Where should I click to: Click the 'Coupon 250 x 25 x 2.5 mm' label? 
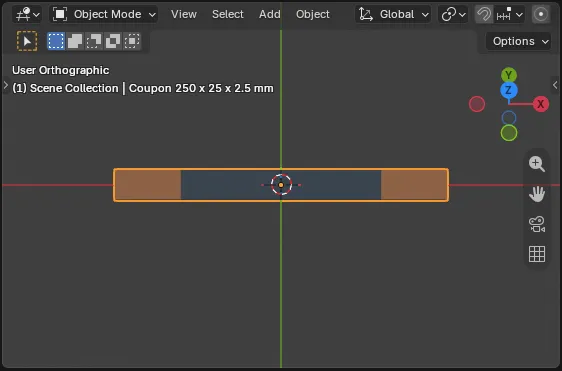tap(201, 88)
